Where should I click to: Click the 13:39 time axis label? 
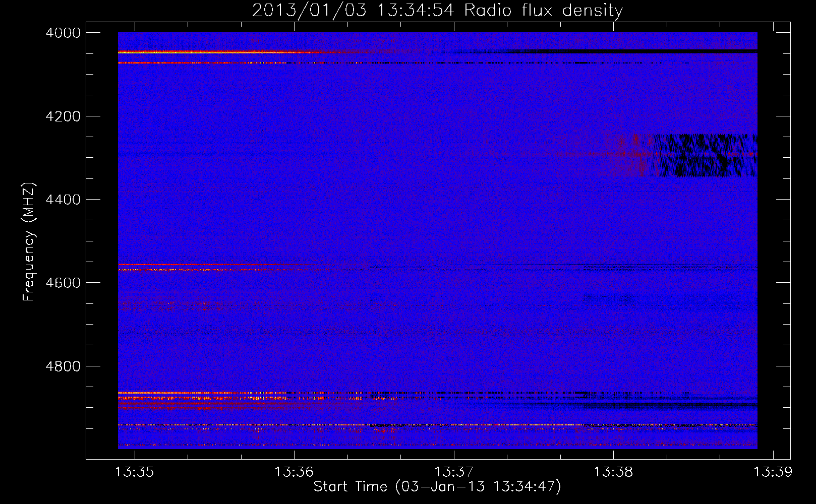773,472
